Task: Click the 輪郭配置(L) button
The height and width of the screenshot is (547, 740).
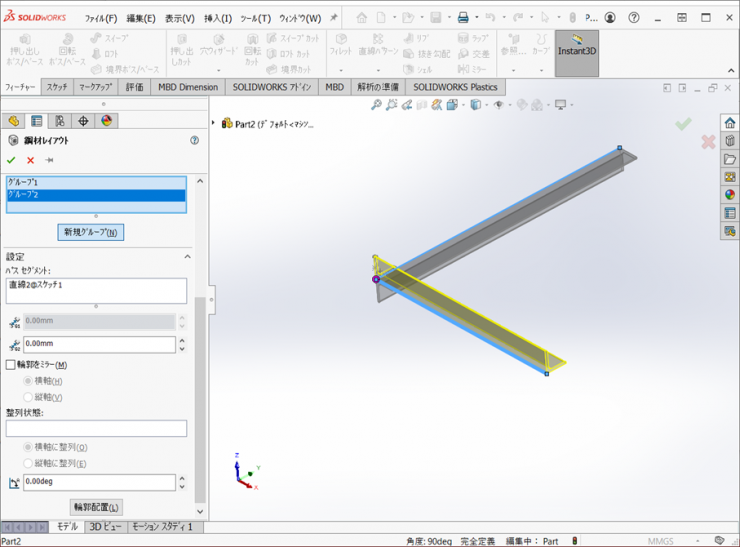Action: click(97, 508)
